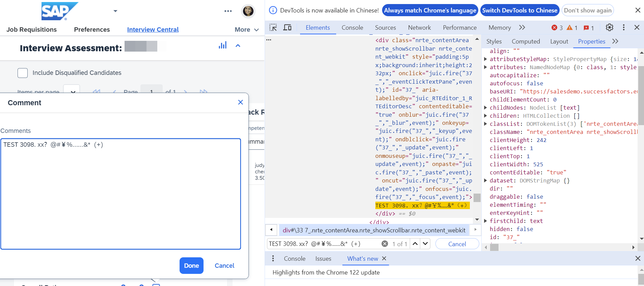Select the Elements panel tab
Screen dimensions: 644x286
[x=318, y=28]
